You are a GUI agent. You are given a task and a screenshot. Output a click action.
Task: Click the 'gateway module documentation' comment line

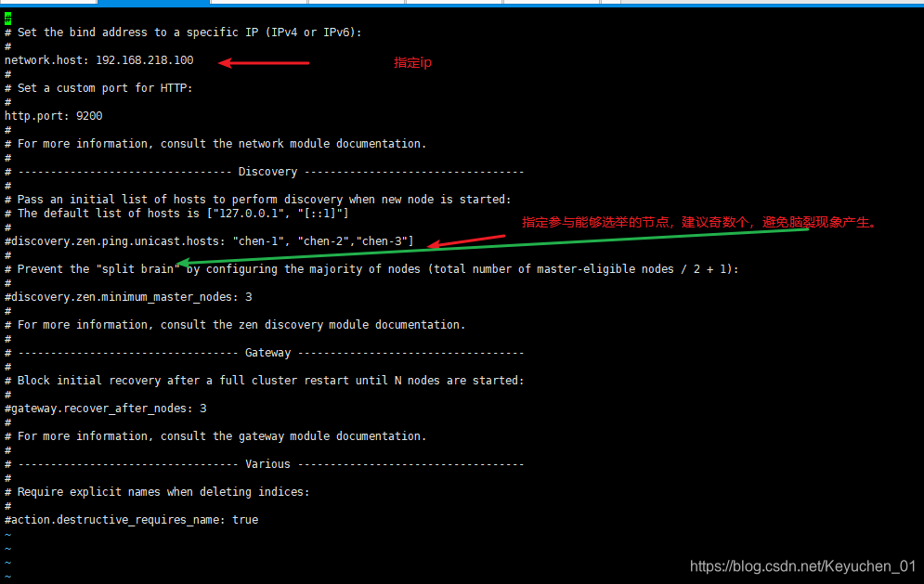click(215, 436)
